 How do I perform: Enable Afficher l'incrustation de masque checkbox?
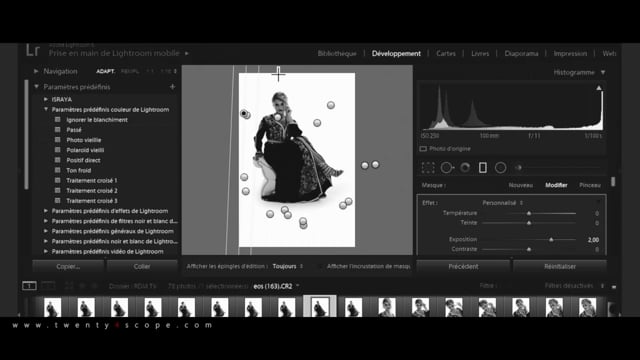click(320, 267)
